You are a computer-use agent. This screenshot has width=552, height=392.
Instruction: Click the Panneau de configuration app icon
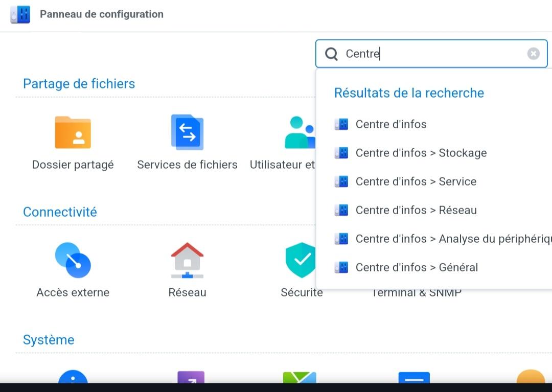pyautogui.click(x=20, y=14)
